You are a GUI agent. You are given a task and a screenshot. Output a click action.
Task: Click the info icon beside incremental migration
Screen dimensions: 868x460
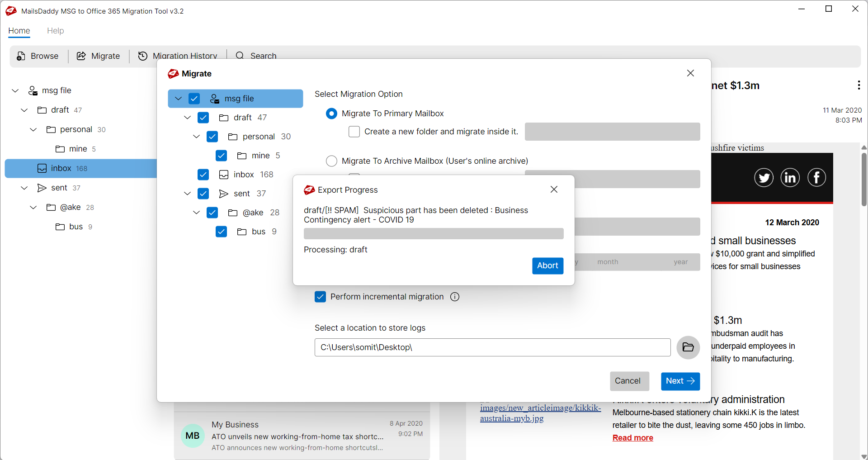[x=455, y=297]
